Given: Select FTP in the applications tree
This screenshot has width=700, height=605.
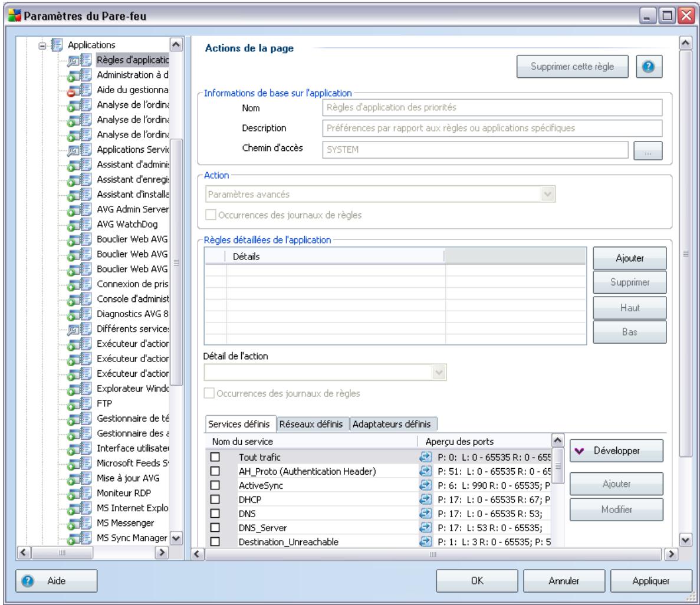Looking at the screenshot, I should coord(104,403).
